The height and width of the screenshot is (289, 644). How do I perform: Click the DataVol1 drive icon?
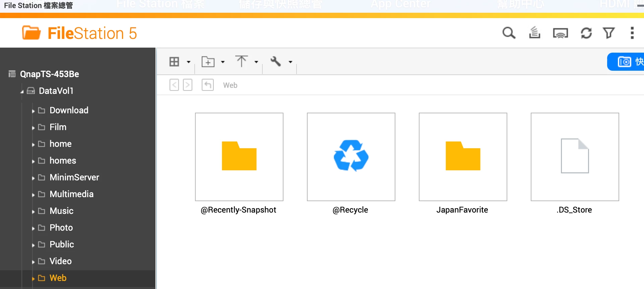pyautogui.click(x=31, y=91)
